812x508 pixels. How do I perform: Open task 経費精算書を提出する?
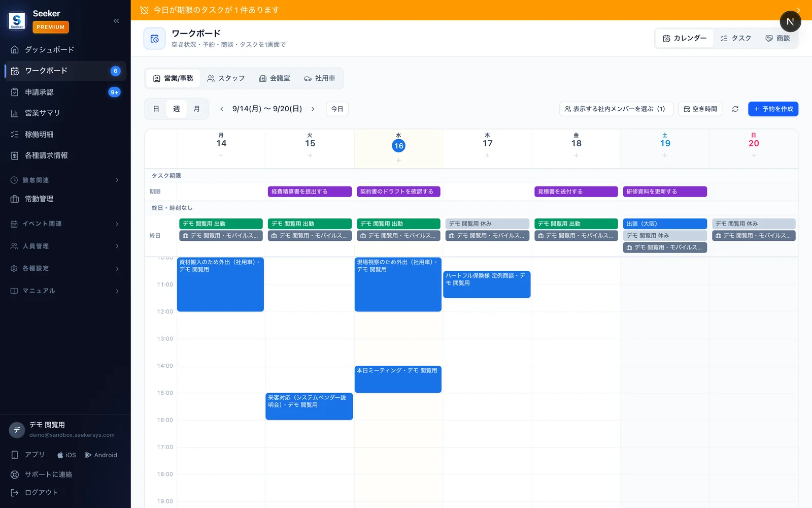[x=310, y=192]
